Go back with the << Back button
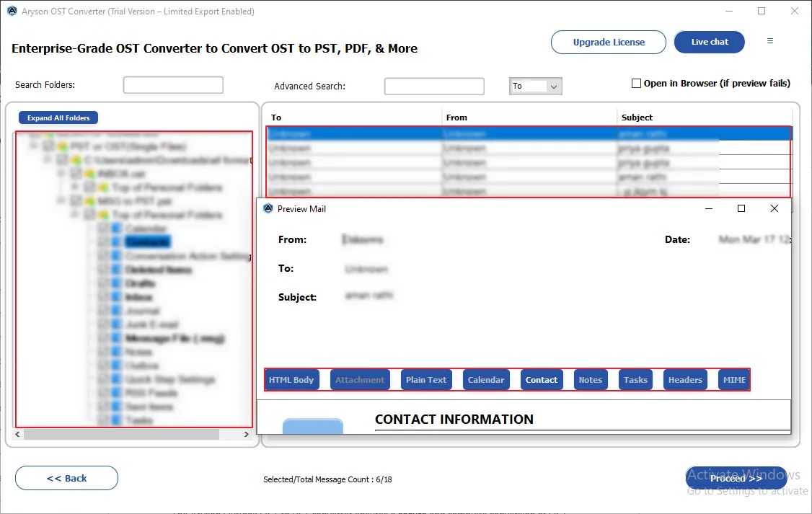Screen dimensions: 812x514 (x=67, y=478)
